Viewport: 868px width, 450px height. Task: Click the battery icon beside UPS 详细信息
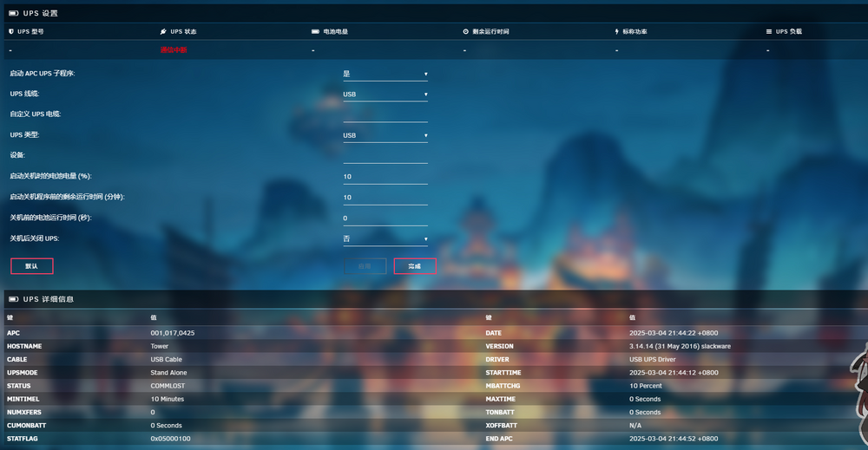[x=14, y=299]
